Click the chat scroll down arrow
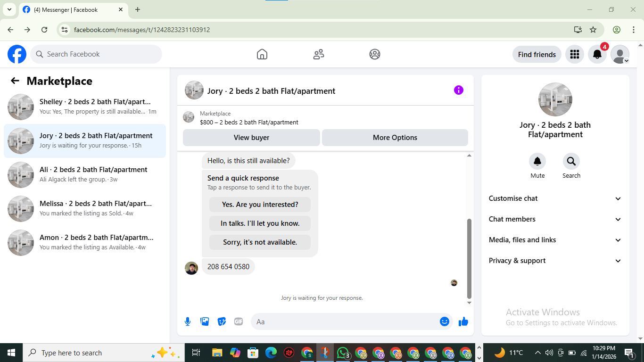This screenshot has width=644, height=362. pyautogui.click(x=469, y=303)
